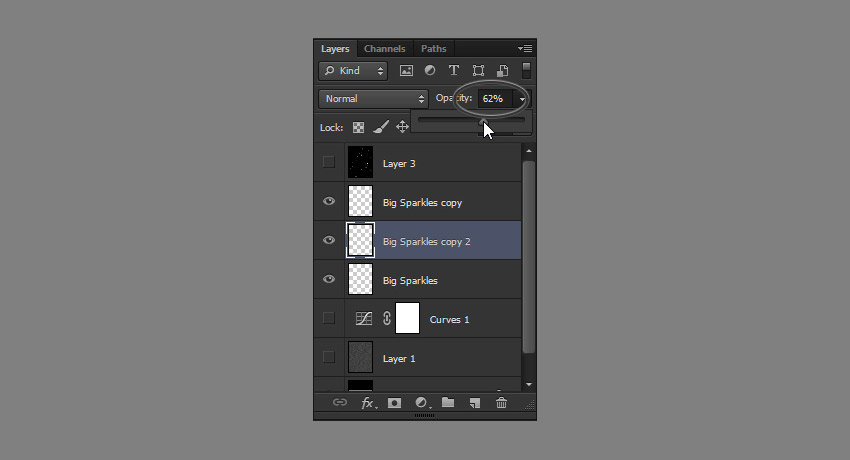This screenshot has height=460, width=850.
Task: Filter layers by smart objects icon
Action: (x=503, y=71)
